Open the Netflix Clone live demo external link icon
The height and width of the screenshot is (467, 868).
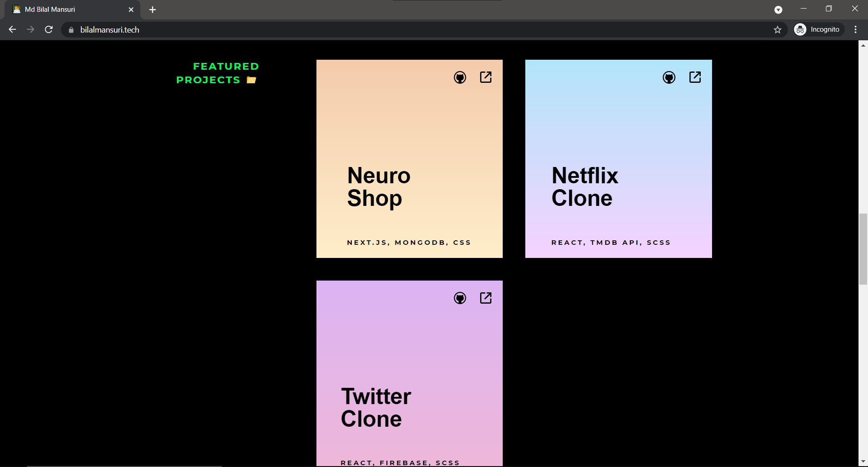point(695,77)
